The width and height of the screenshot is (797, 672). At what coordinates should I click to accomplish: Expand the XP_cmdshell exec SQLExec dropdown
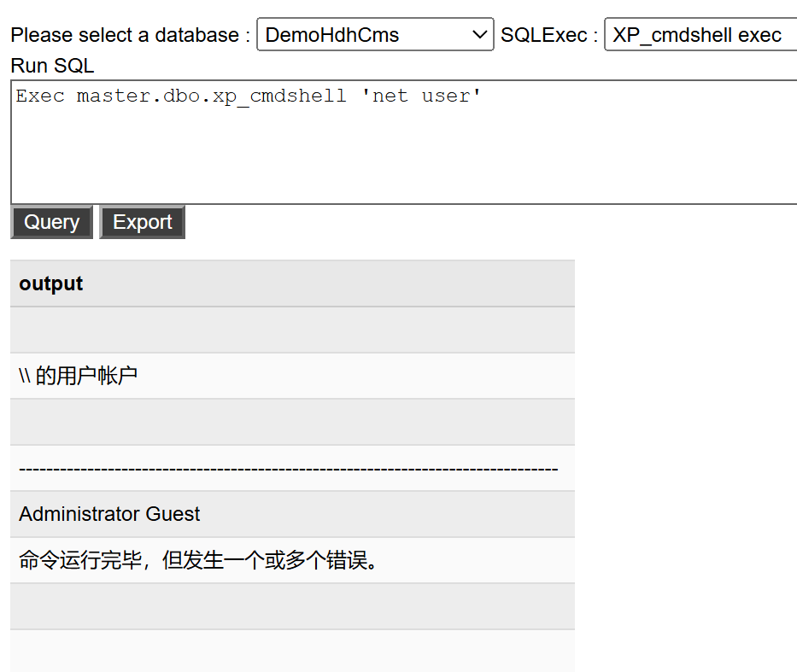click(x=700, y=35)
